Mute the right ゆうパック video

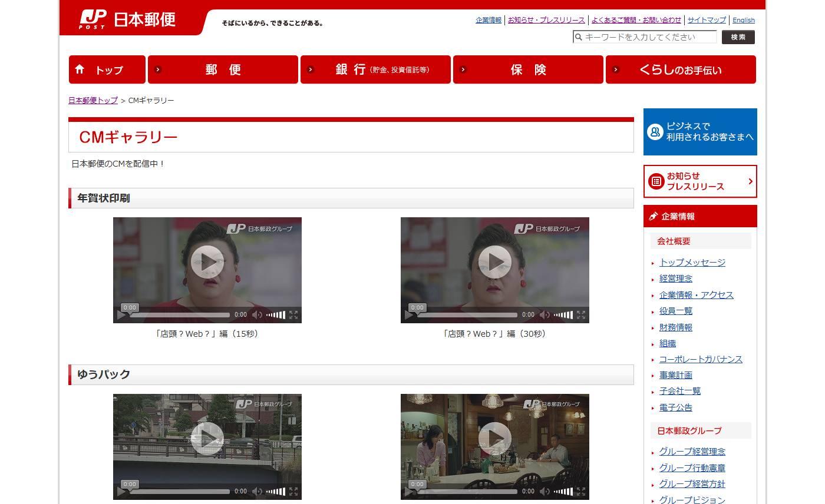coord(544,492)
